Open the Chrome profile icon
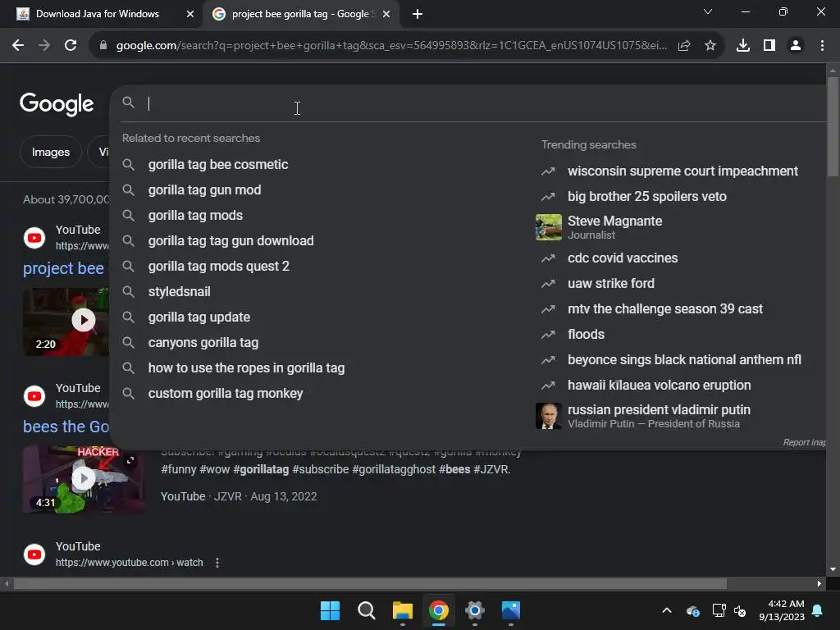Image resolution: width=840 pixels, height=630 pixels. [796, 46]
